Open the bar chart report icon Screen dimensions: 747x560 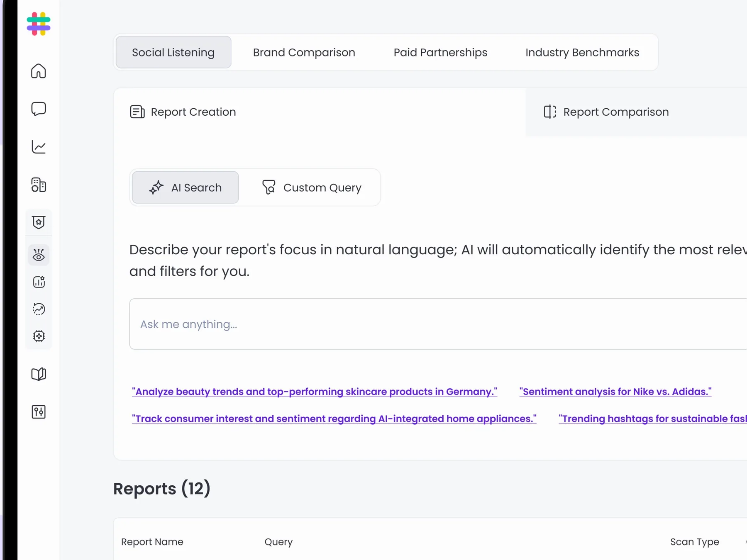tap(39, 282)
